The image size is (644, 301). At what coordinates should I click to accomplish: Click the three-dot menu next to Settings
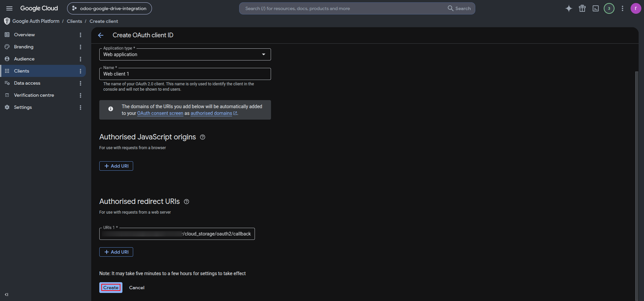pyautogui.click(x=80, y=107)
